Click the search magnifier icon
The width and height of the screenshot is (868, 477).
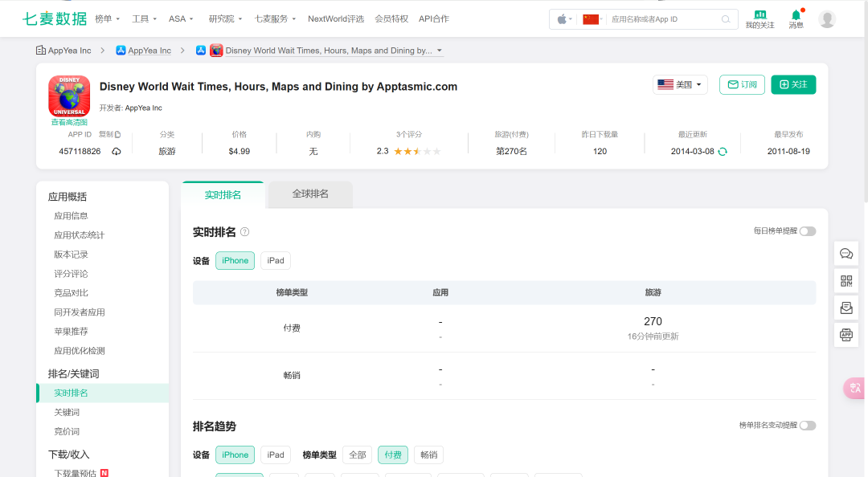click(726, 19)
